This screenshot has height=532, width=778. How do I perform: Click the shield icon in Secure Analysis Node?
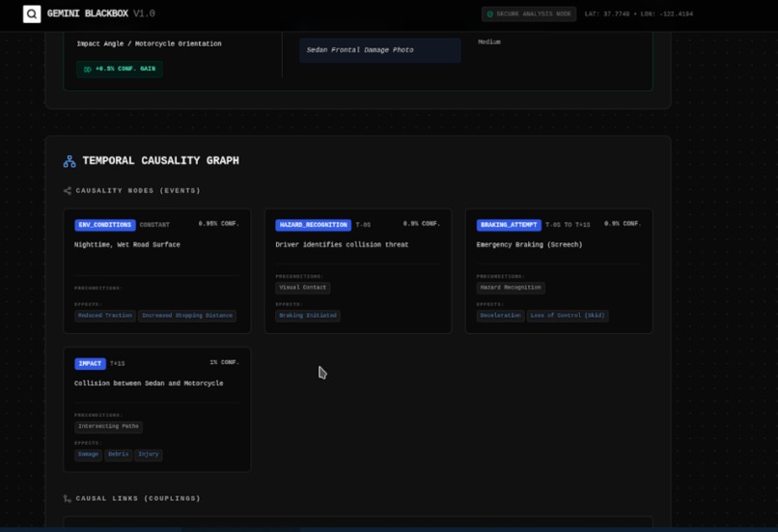[x=489, y=14]
